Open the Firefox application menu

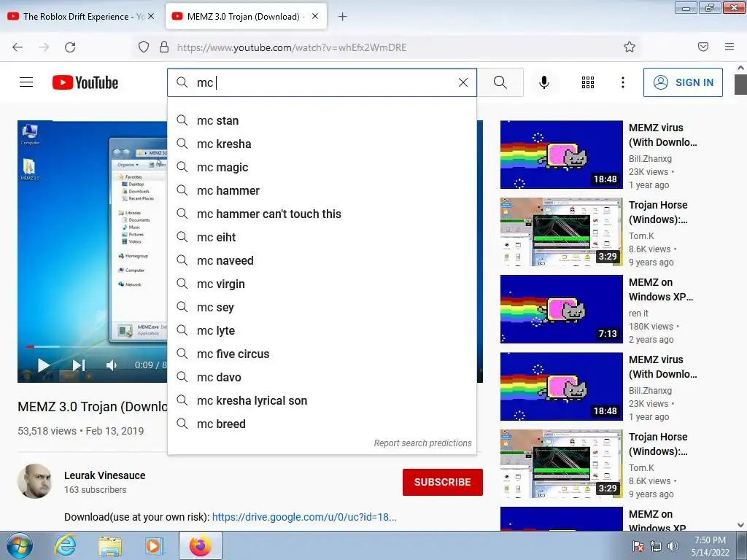pos(729,47)
